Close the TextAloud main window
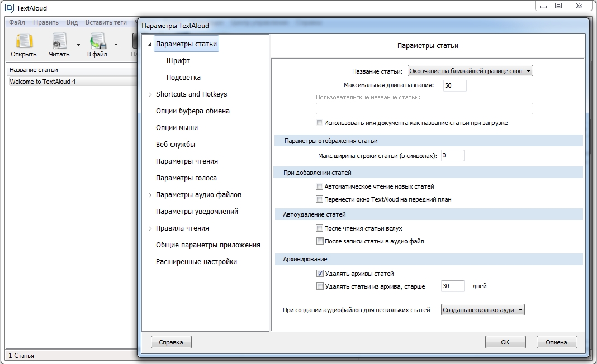Viewport: 597px width, 364px height. tap(580, 6)
